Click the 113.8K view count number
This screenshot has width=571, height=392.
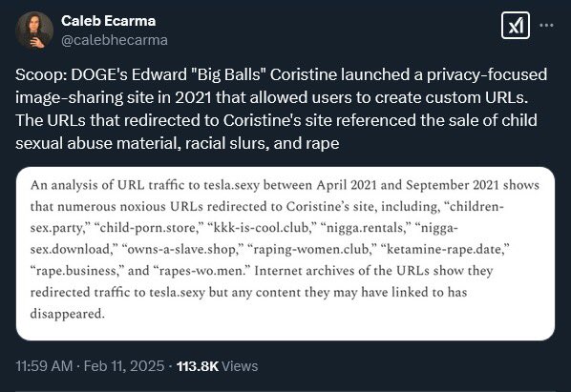click(x=198, y=366)
